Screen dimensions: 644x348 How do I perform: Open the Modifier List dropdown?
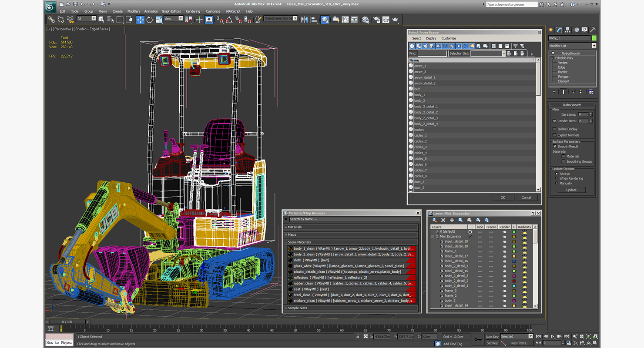point(572,46)
